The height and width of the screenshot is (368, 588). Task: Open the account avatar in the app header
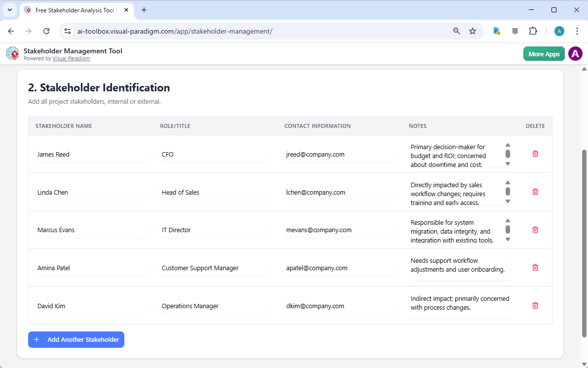click(x=575, y=53)
